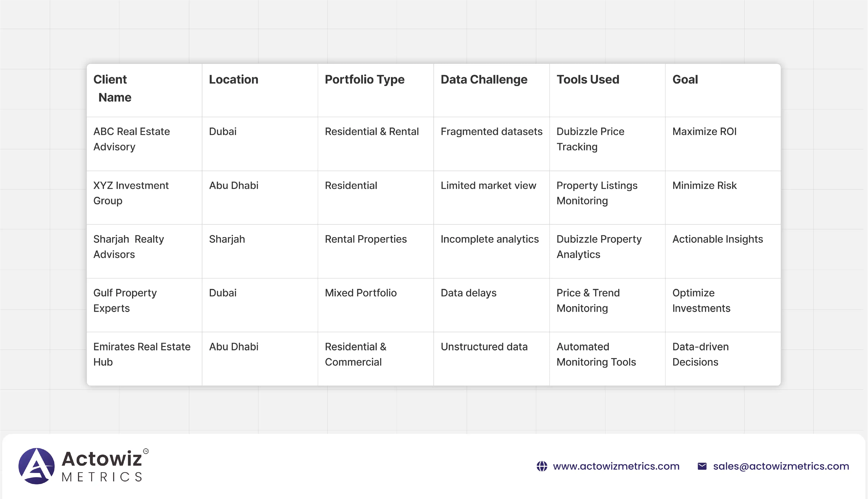Click the Dubizzle Price Tracking cell

[590, 139]
